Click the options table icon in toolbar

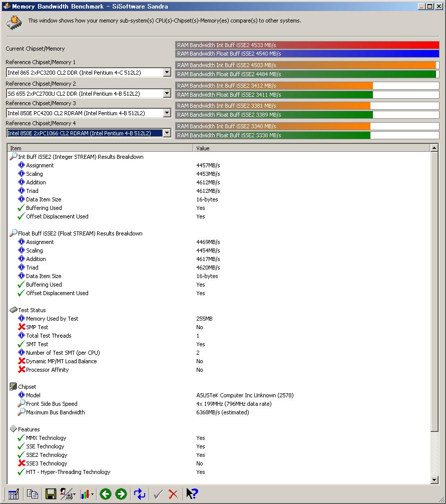[x=13, y=494]
